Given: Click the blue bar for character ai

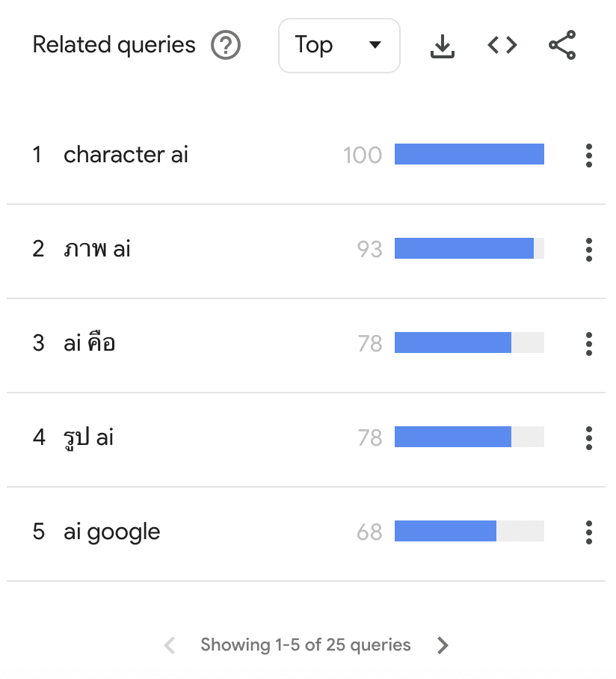Looking at the screenshot, I should tap(469, 154).
